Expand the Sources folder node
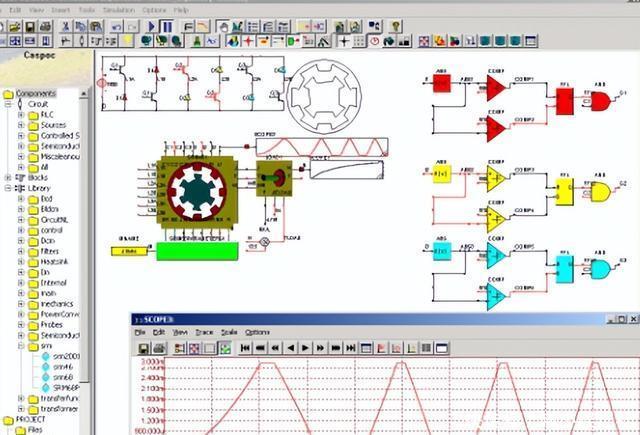The width and height of the screenshot is (640, 435). click(21, 124)
